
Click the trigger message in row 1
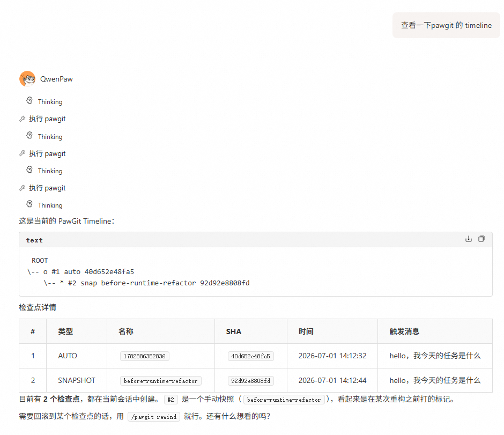point(435,356)
